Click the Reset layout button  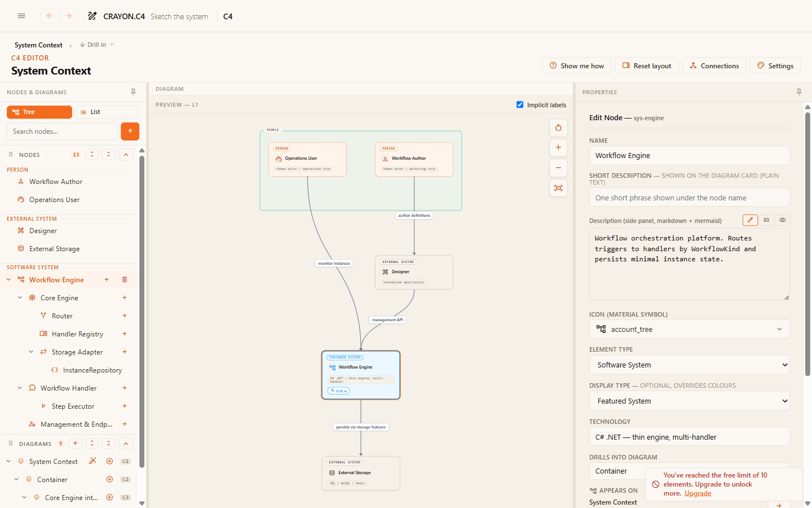click(x=646, y=65)
